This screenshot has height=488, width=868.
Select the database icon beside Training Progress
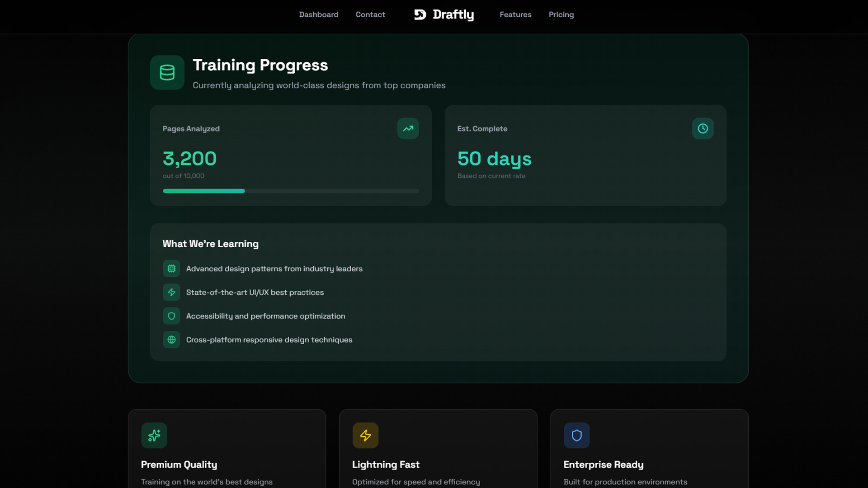pos(167,72)
